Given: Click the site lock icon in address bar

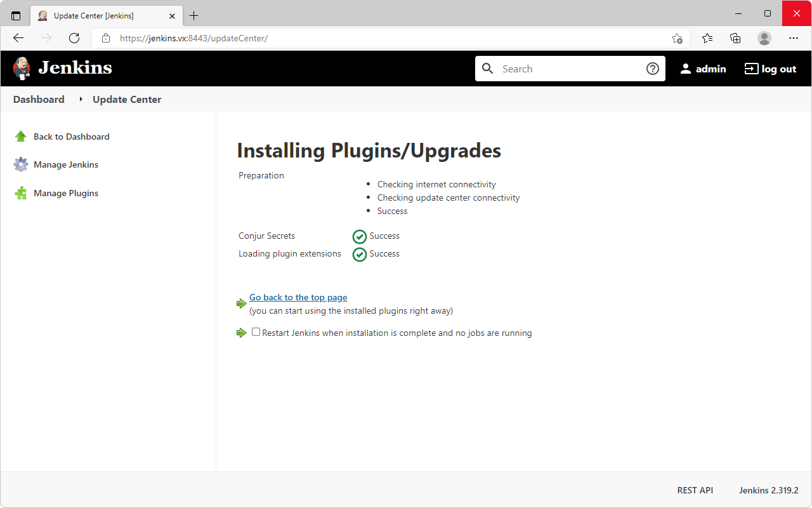Looking at the screenshot, I should point(106,38).
